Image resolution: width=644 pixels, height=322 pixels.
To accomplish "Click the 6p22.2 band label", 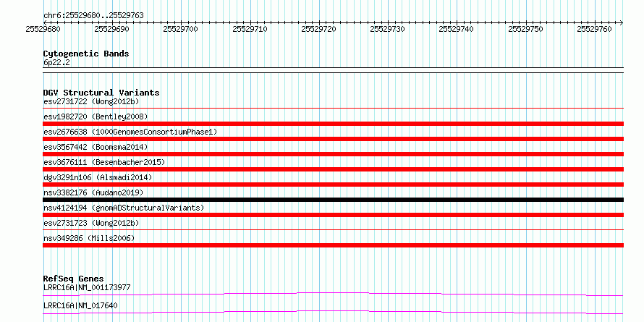I will [56, 63].
